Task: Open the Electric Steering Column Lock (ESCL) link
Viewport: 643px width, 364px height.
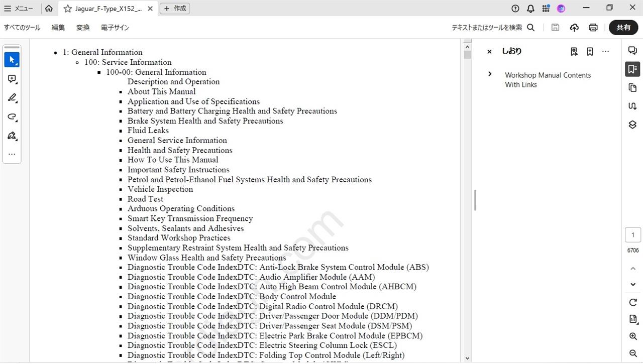Action: pyautogui.click(x=262, y=345)
